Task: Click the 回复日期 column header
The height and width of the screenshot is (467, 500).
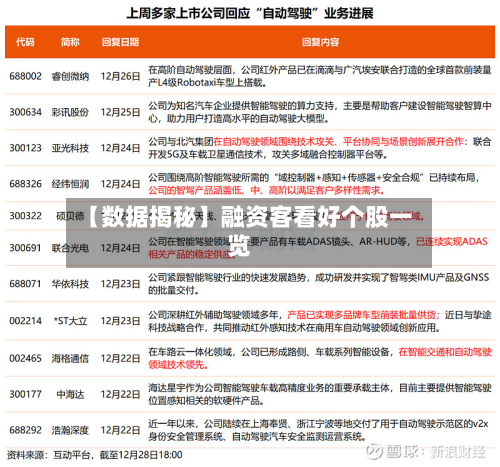Action: (120, 42)
